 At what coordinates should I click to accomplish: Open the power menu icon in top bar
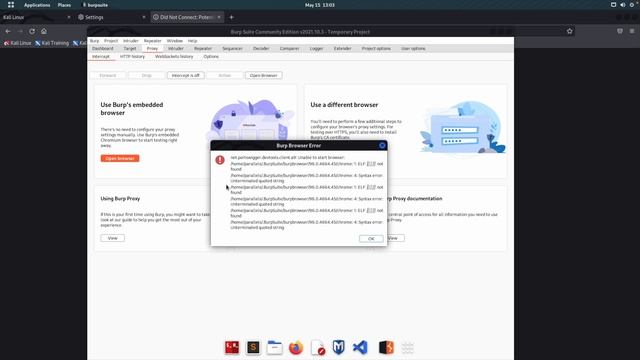[x=631, y=5]
